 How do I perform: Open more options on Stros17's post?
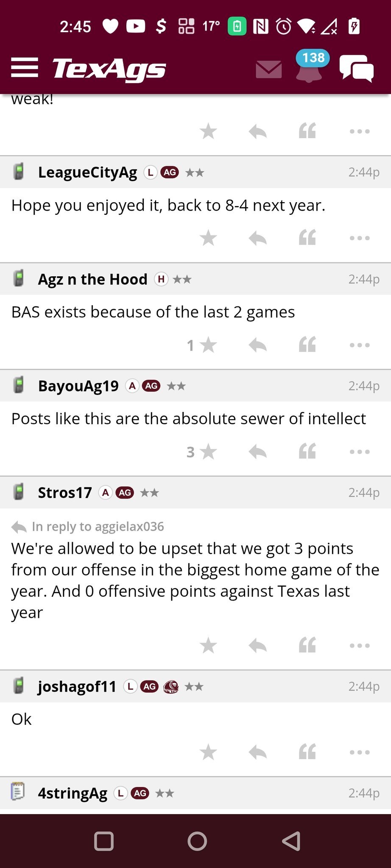click(x=360, y=645)
